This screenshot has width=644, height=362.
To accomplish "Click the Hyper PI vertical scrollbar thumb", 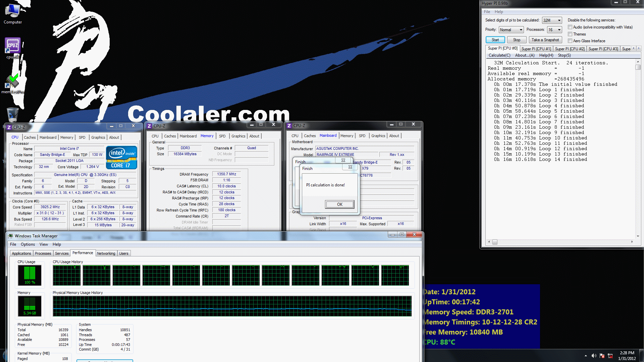I will tap(638, 67).
